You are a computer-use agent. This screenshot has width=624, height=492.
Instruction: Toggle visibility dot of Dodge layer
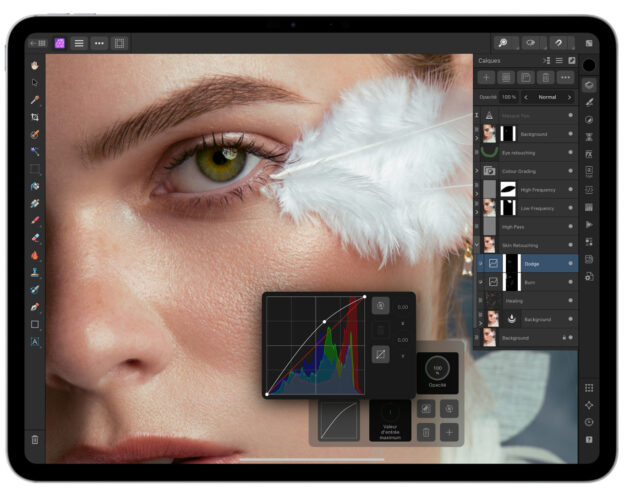(570, 264)
